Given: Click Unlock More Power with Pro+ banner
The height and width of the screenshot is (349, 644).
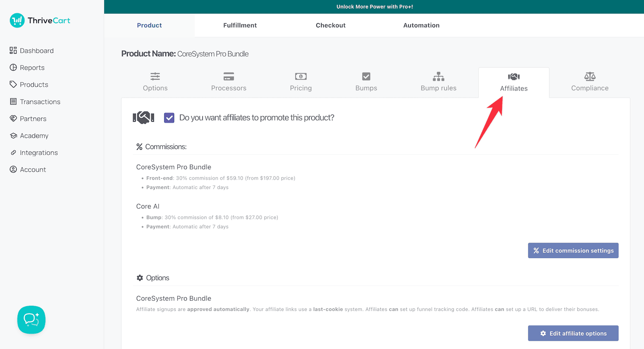Looking at the screenshot, I should 374,7.
